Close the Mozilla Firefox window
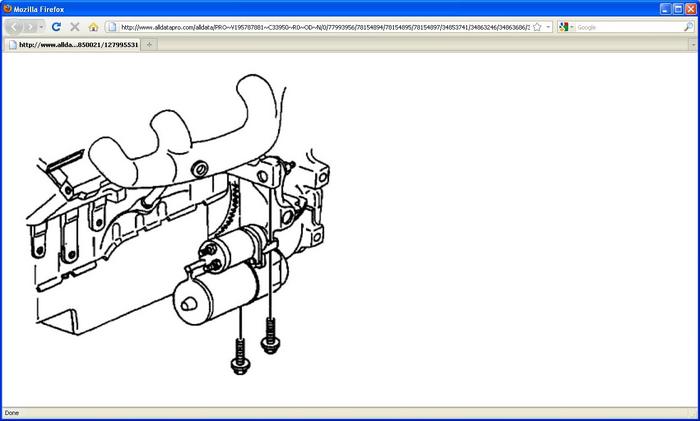Screen dimensions: 700x421 [691, 9]
